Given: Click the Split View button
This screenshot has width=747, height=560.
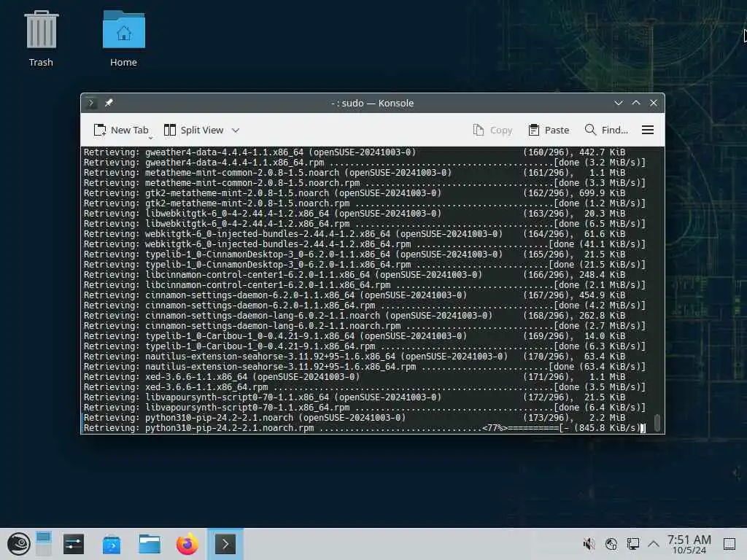Looking at the screenshot, I should pos(193,130).
